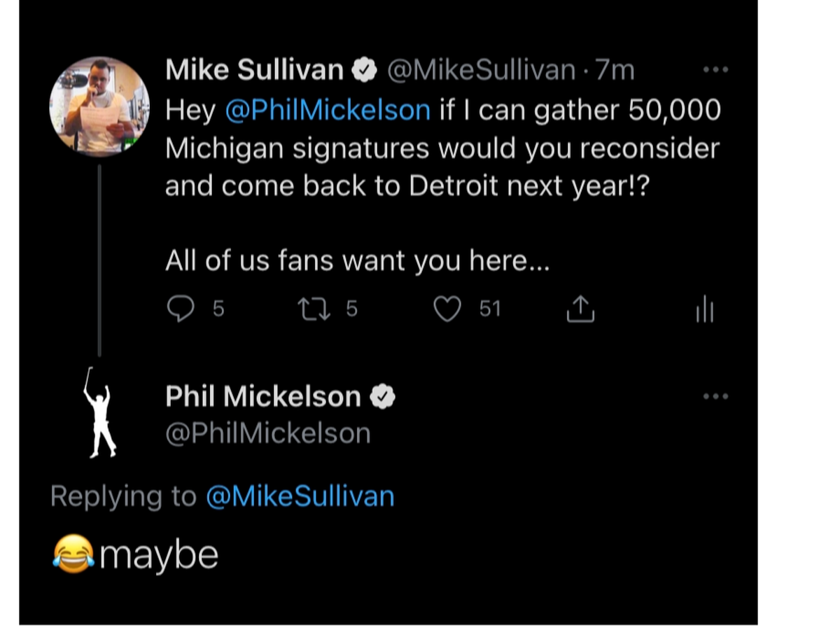
Task: Like Mike Sullivan's tweet with heart icon
Action: 447,309
